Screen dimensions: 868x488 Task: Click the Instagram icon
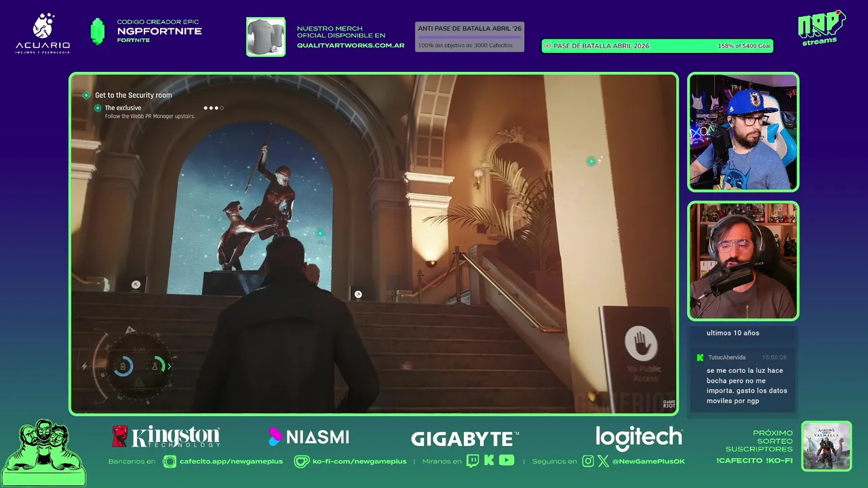[x=588, y=462]
